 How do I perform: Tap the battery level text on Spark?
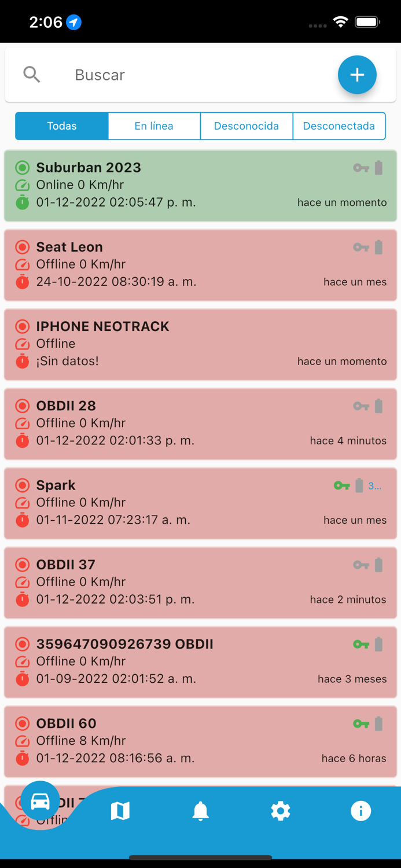[376, 486]
